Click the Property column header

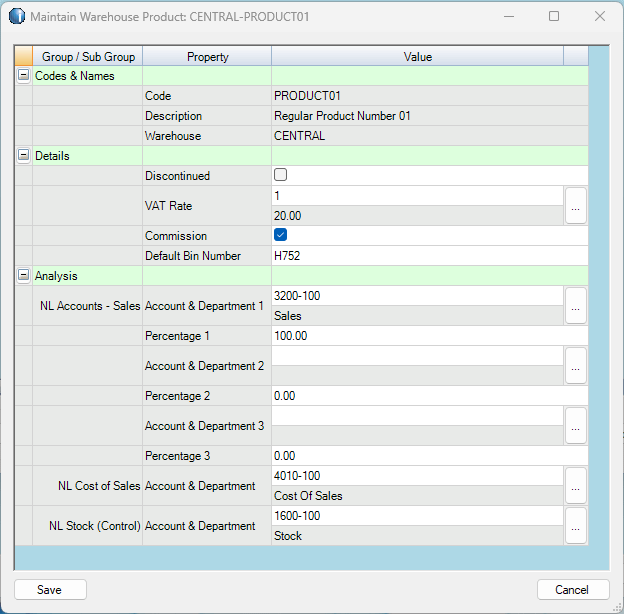(x=207, y=57)
